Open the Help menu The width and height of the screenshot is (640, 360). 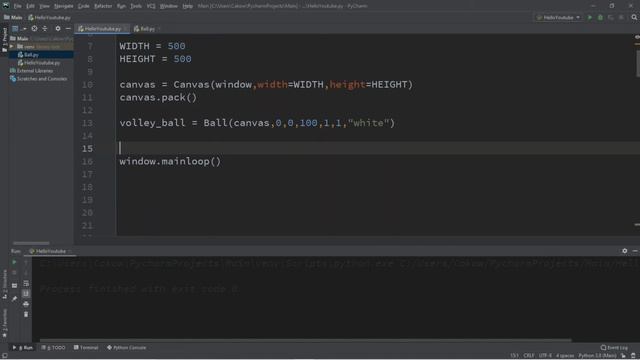click(187, 6)
